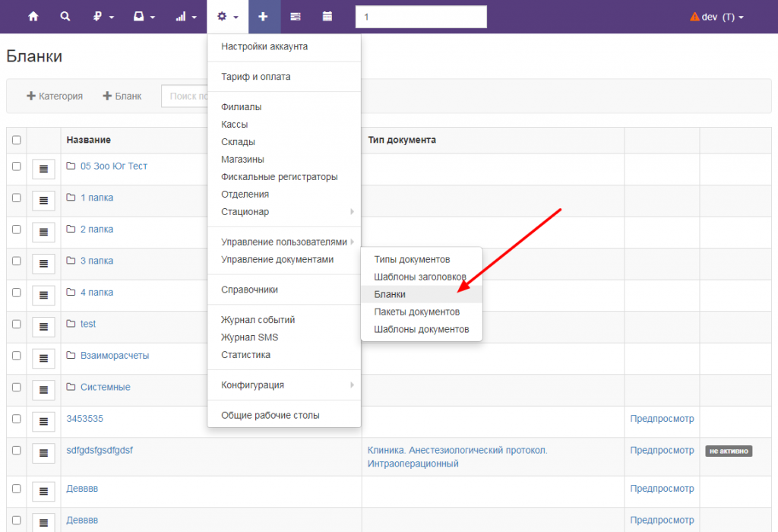Check the box for 1 папка
Screen dimensions: 778x532
(x=17, y=198)
